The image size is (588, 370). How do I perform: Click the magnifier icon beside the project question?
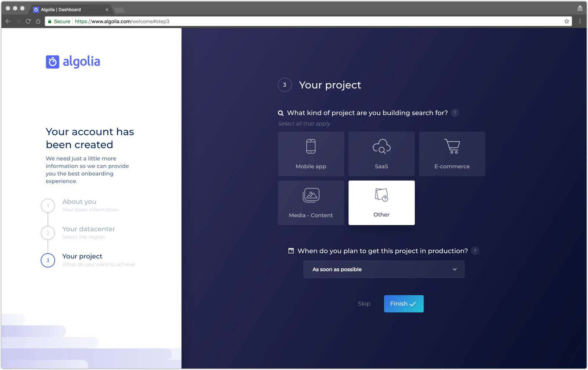[x=281, y=113]
